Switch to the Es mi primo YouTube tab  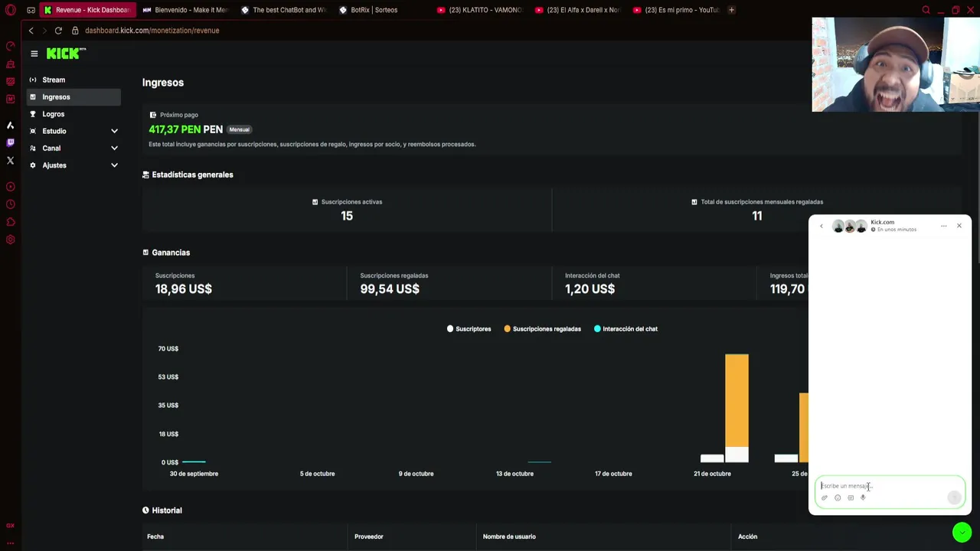pos(677,10)
